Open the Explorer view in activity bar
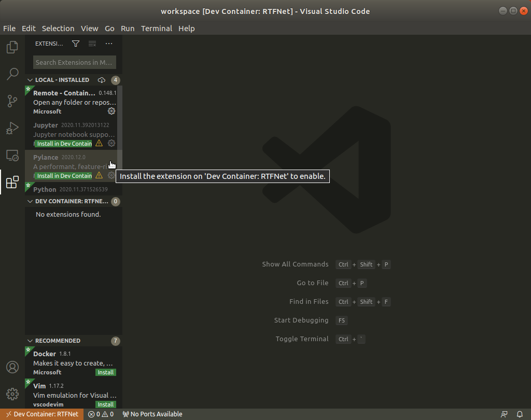Viewport: 531px width, 420px height. 12,47
